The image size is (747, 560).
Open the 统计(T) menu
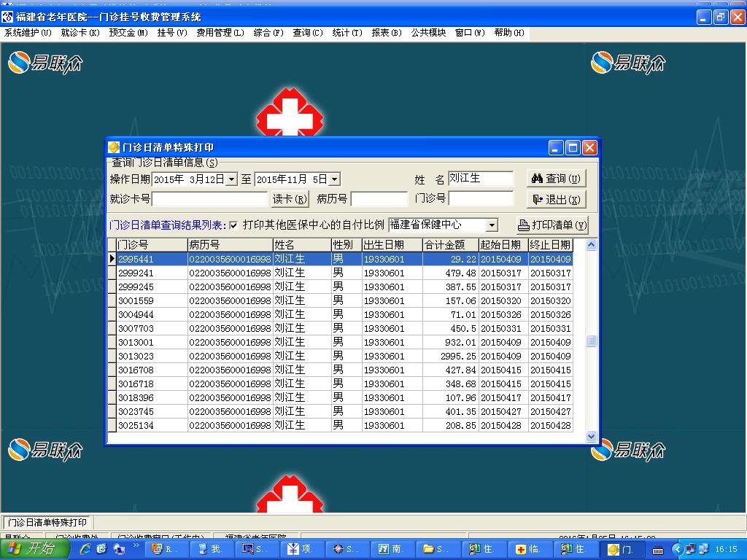tap(347, 32)
